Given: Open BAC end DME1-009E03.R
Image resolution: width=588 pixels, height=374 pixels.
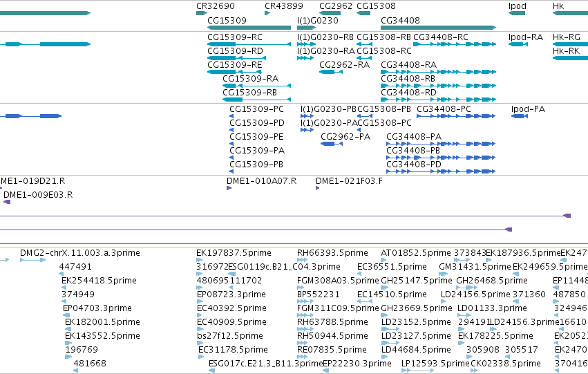Looking at the screenshot, I should pyautogui.click(x=7, y=202).
